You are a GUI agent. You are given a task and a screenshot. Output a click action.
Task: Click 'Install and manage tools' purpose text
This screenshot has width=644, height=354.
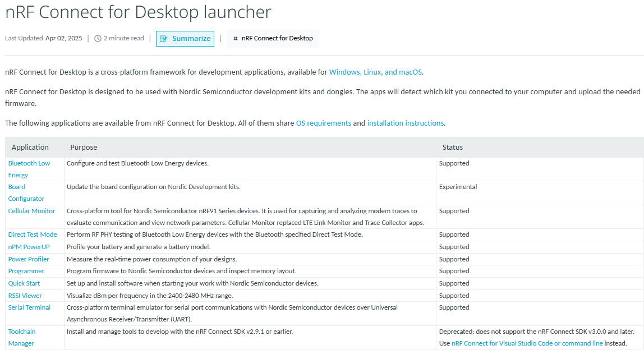tap(180, 332)
